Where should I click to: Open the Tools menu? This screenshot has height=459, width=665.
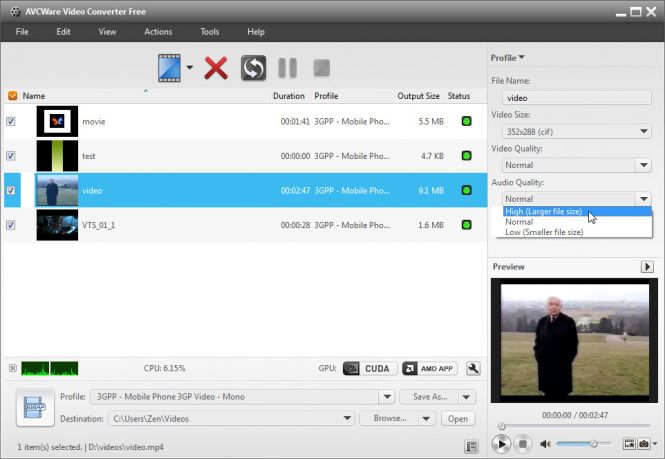coord(209,32)
